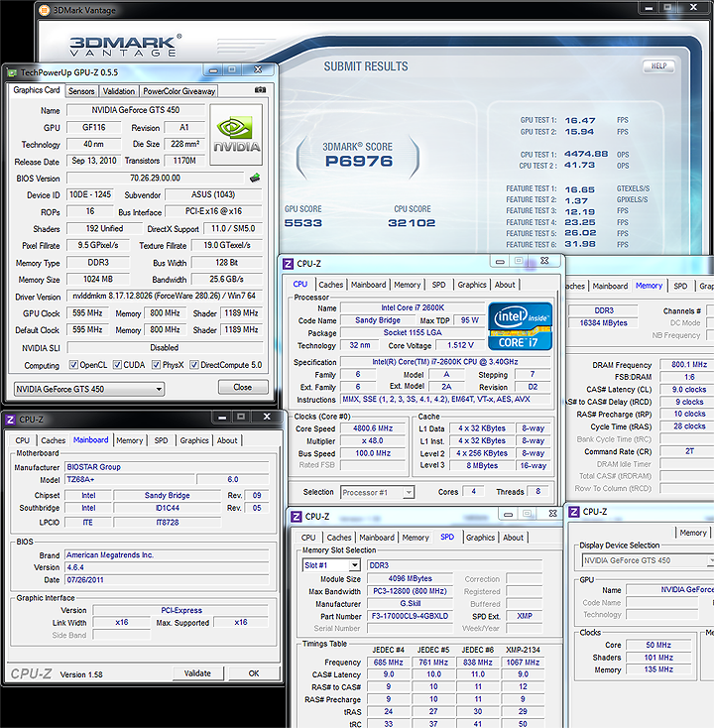Click the Core Speed value 4800.6 MHz
The image size is (714, 728).
[x=373, y=428]
